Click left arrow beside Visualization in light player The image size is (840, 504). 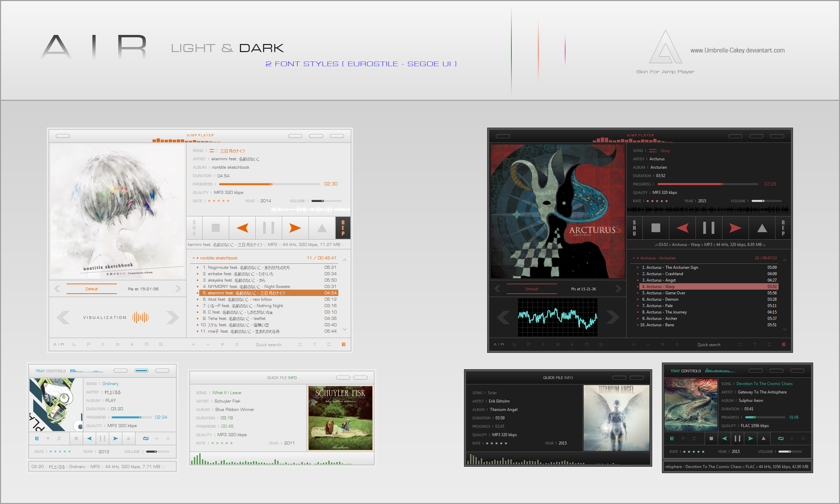pyautogui.click(x=63, y=317)
